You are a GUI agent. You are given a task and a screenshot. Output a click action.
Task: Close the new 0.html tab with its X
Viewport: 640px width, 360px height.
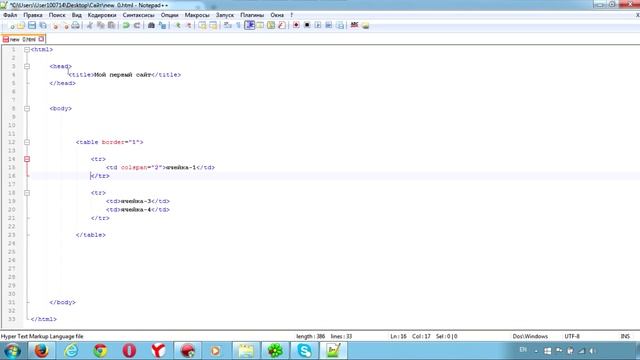pos(41,39)
